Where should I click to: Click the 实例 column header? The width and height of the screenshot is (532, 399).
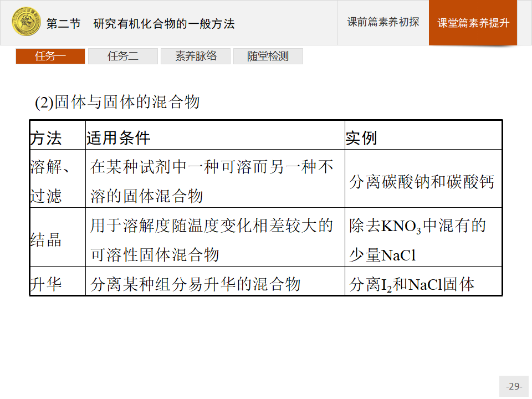point(423,135)
